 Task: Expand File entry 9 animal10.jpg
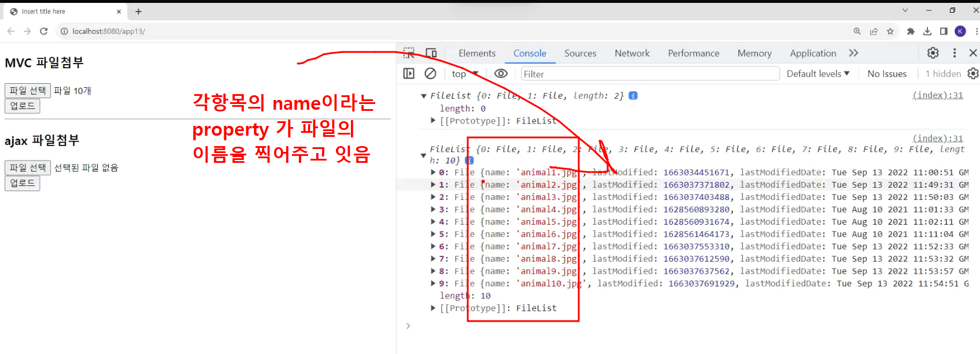click(x=433, y=284)
